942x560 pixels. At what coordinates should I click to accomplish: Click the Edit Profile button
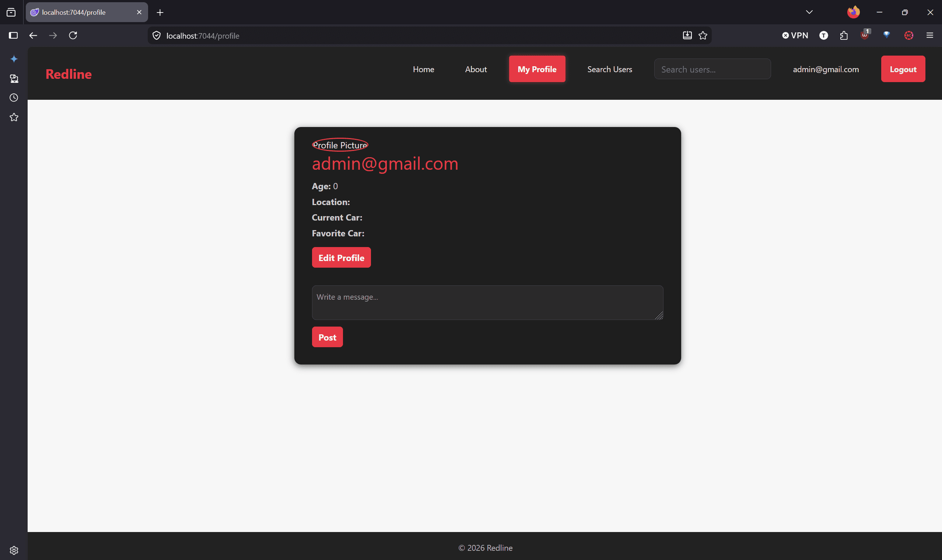pos(341,258)
